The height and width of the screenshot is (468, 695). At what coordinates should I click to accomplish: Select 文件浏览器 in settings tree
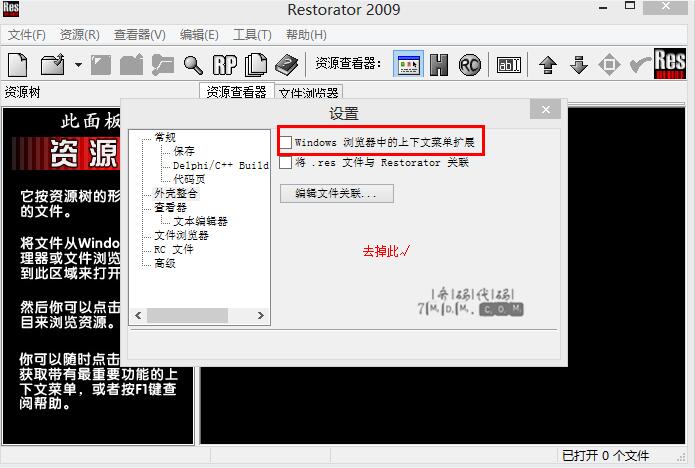click(x=181, y=235)
